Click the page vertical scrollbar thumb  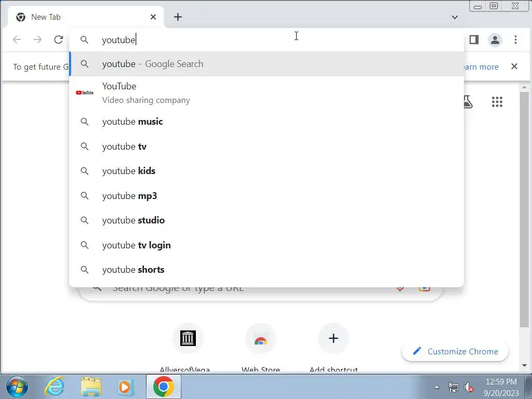pyautogui.click(x=524, y=209)
